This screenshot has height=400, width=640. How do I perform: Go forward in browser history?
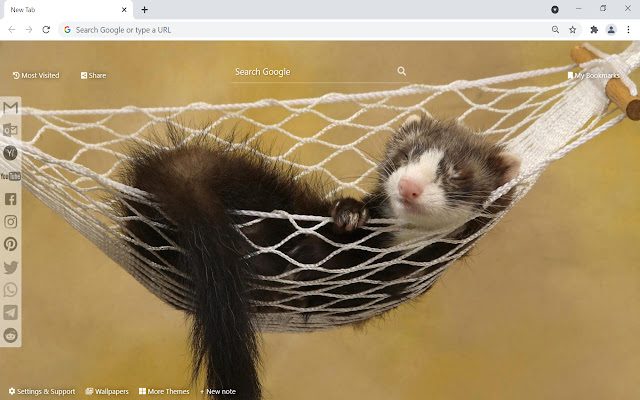[29, 30]
